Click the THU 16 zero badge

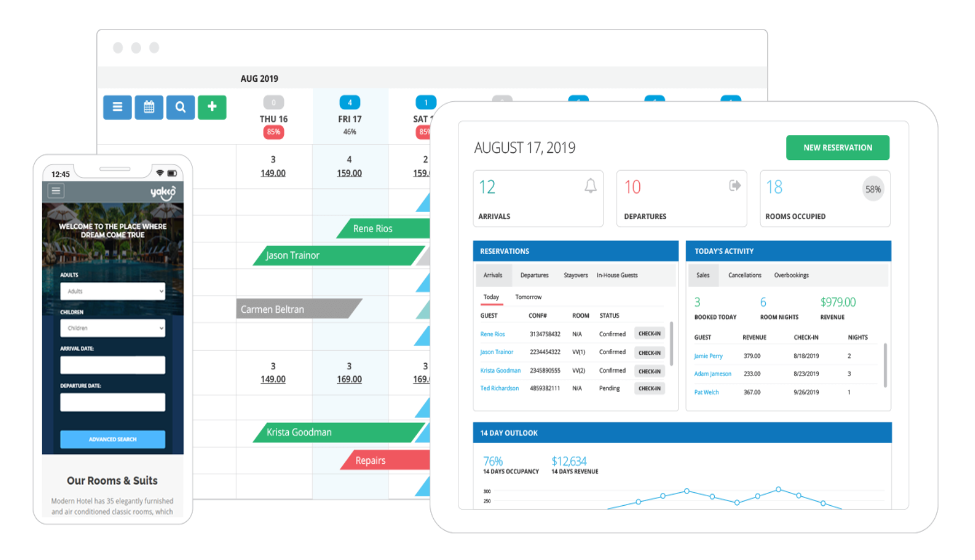pos(273,102)
